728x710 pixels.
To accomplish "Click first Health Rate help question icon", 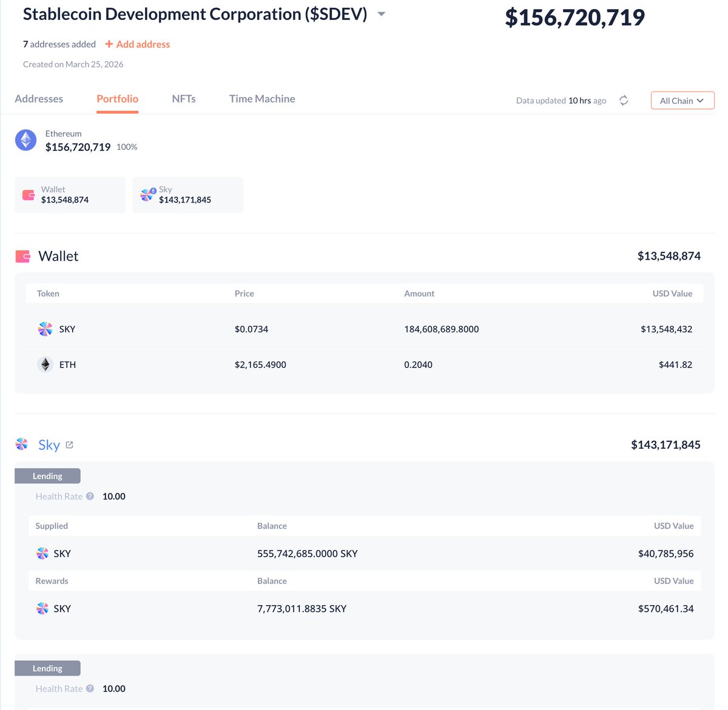I will pyautogui.click(x=90, y=496).
